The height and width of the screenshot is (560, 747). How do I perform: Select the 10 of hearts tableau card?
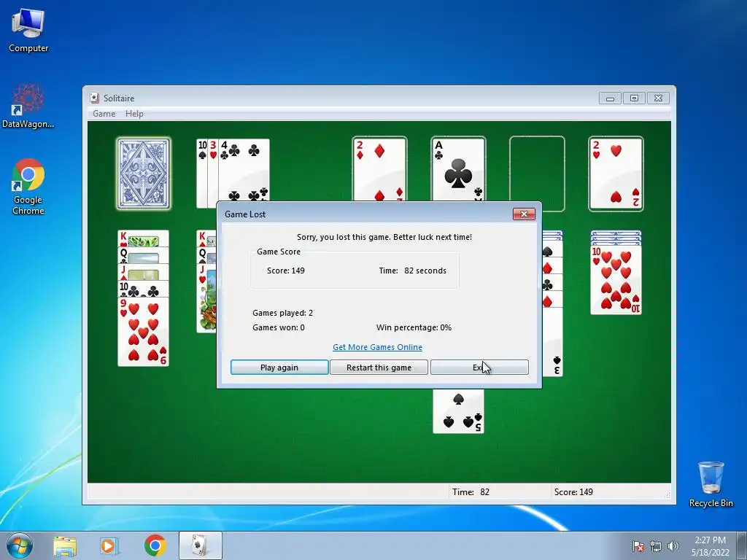click(616, 279)
